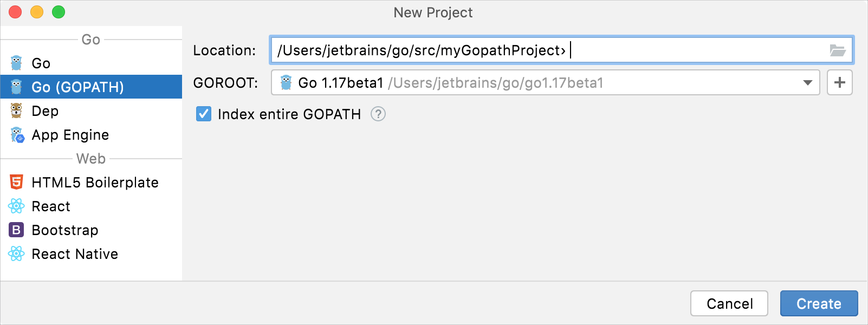The image size is (868, 325).
Task: Pick HTML5 Boilerplate project type
Action: tap(91, 183)
